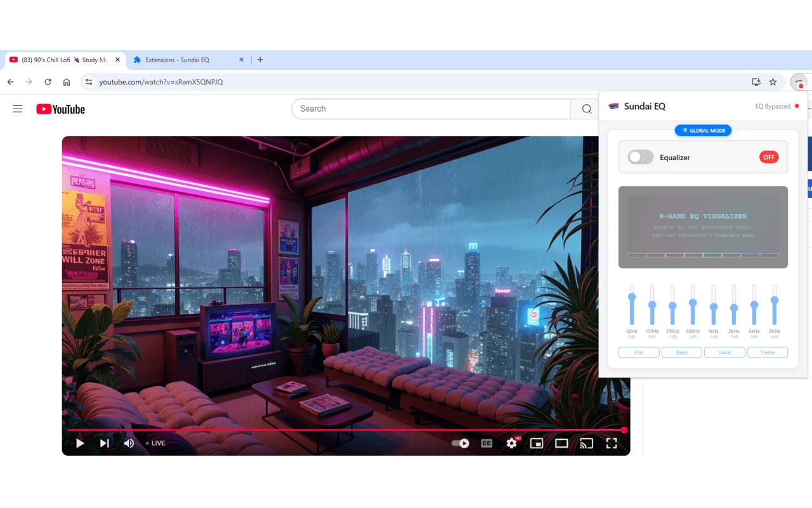Mute the video volume
Viewport: 812px width, 508px height.
[x=129, y=443]
